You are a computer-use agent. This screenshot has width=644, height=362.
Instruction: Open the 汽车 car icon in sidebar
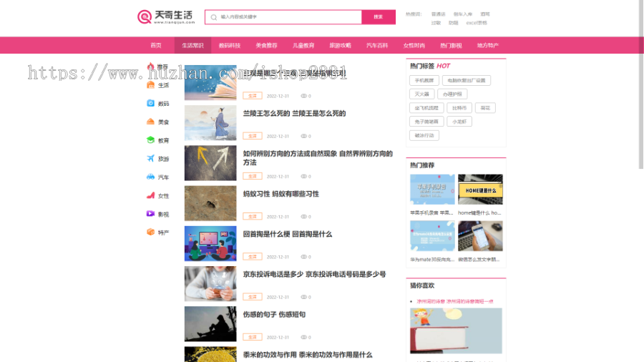click(x=150, y=177)
